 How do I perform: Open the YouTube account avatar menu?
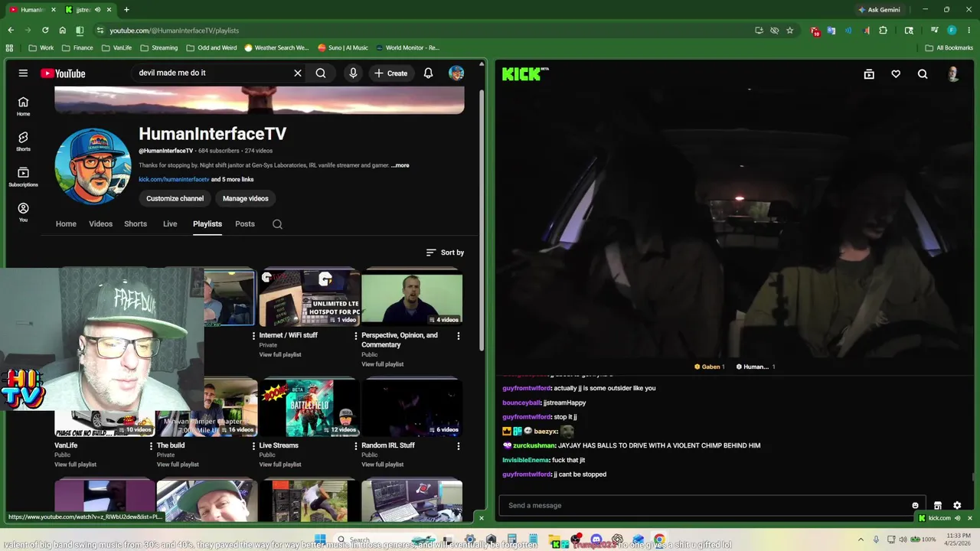(x=456, y=73)
